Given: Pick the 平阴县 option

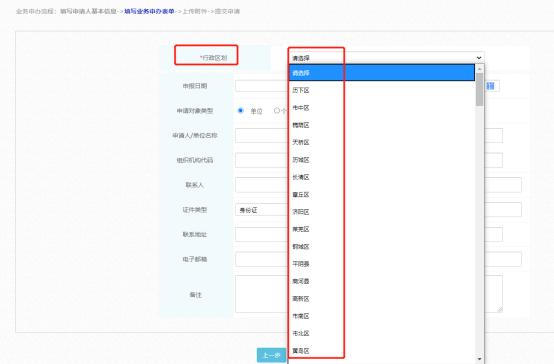Looking at the screenshot, I should 382,264.
